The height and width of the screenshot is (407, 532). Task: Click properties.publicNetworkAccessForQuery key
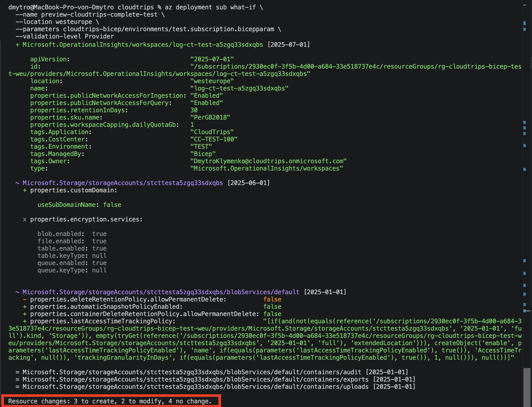[101, 103]
